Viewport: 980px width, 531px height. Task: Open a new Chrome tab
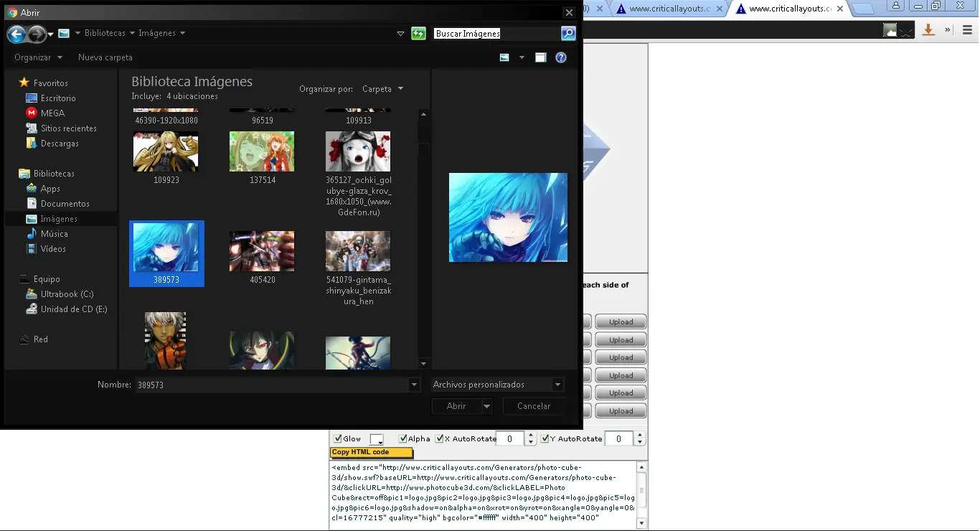[864, 9]
